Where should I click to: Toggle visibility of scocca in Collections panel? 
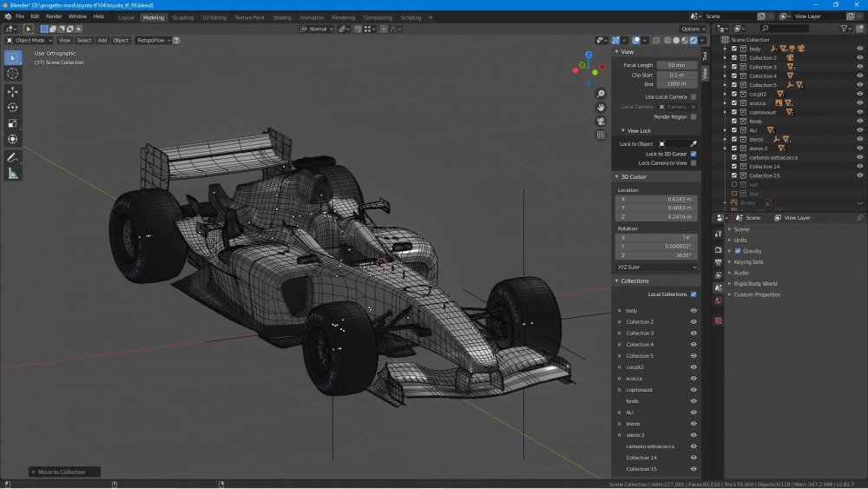(x=693, y=378)
